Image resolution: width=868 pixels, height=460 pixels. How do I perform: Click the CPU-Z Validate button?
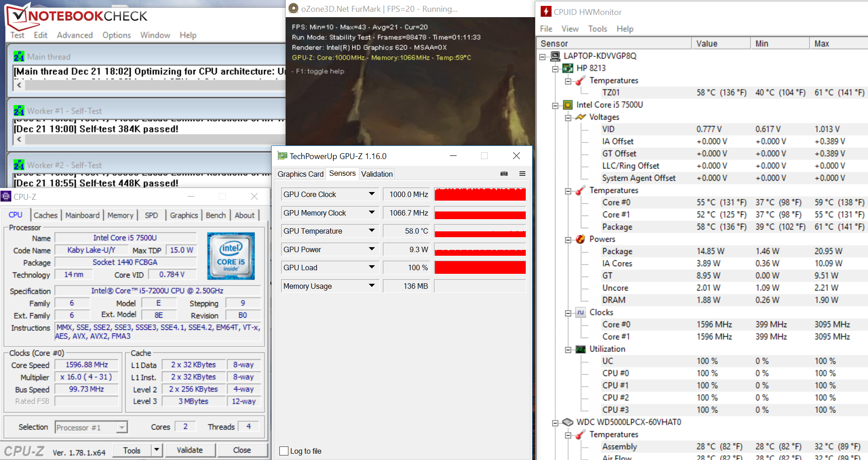click(190, 450)
